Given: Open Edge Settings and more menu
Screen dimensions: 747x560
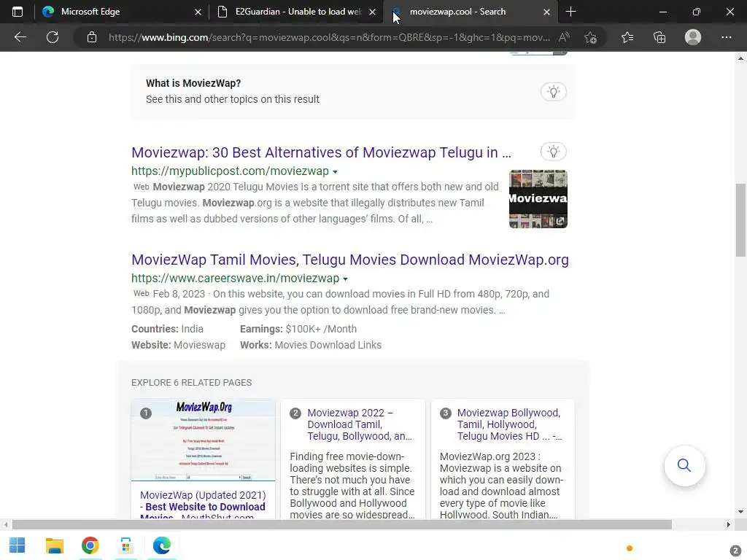Looking at the screenshot, I should 726,37.
